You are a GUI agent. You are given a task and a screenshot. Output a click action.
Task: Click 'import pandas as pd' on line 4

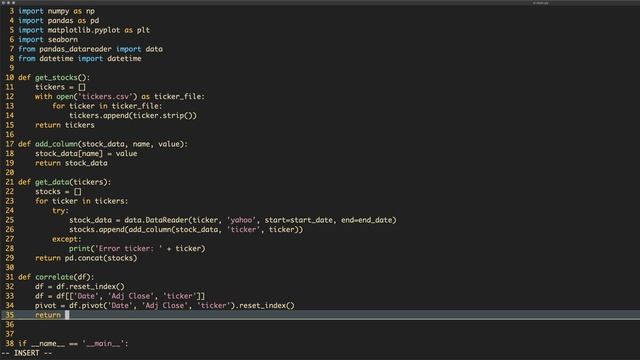tap(58, 20)
